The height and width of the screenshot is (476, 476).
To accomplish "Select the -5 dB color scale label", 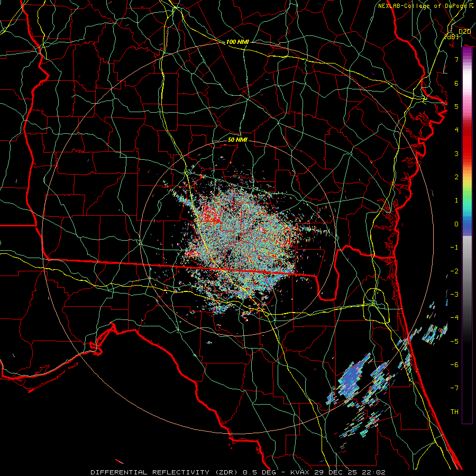I will 454,342.
